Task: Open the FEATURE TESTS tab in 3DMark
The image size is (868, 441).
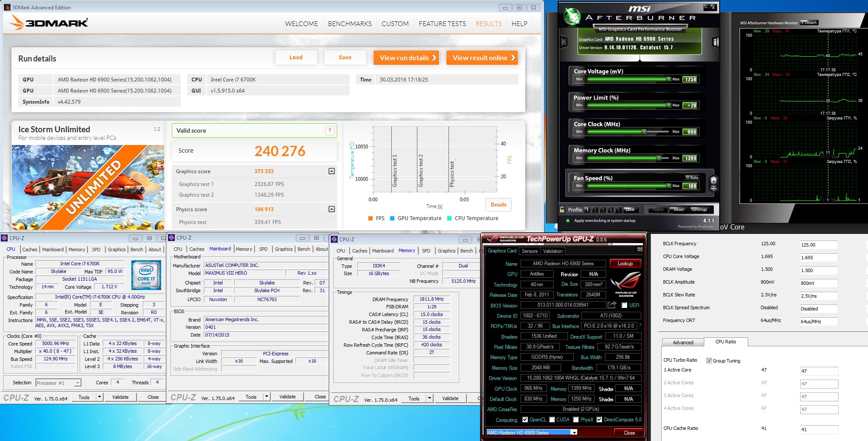Action: 442,24
